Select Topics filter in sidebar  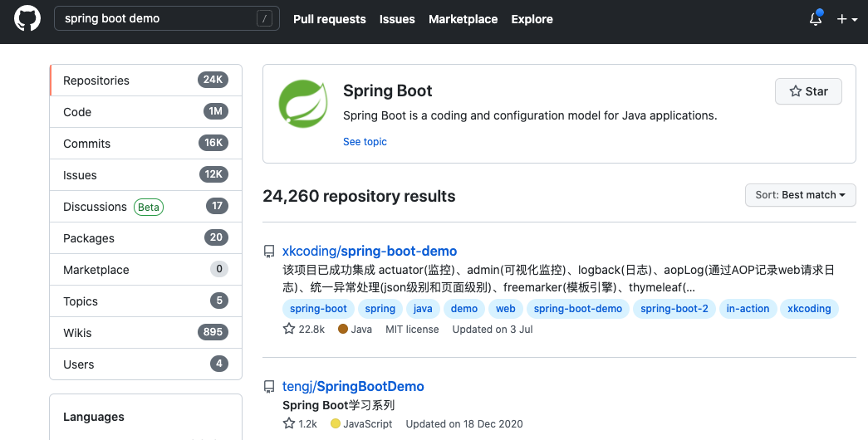click(x=145, y=301)
